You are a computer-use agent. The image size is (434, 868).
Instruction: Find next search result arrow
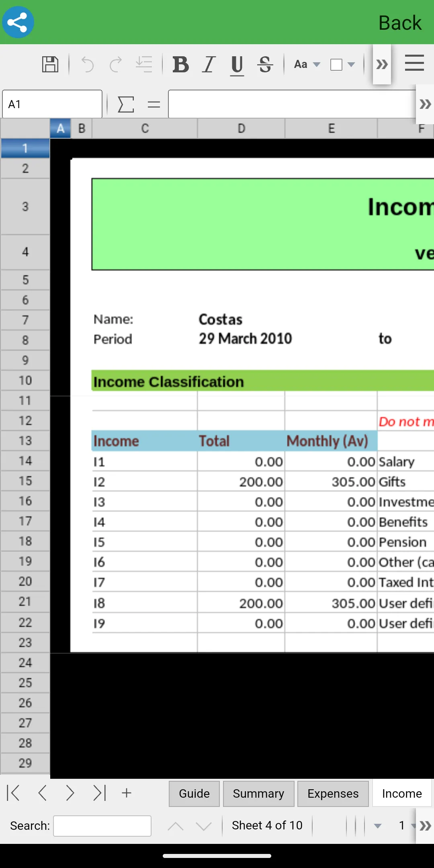[204, 826]
